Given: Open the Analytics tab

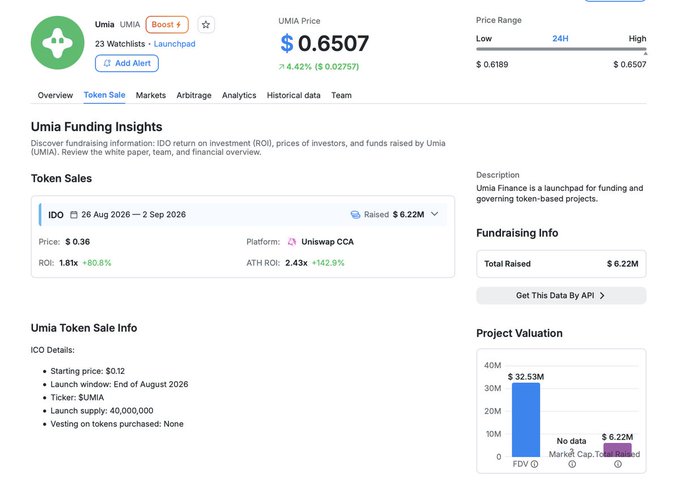Looking at the screenshot, I should [x=239, y=95].
